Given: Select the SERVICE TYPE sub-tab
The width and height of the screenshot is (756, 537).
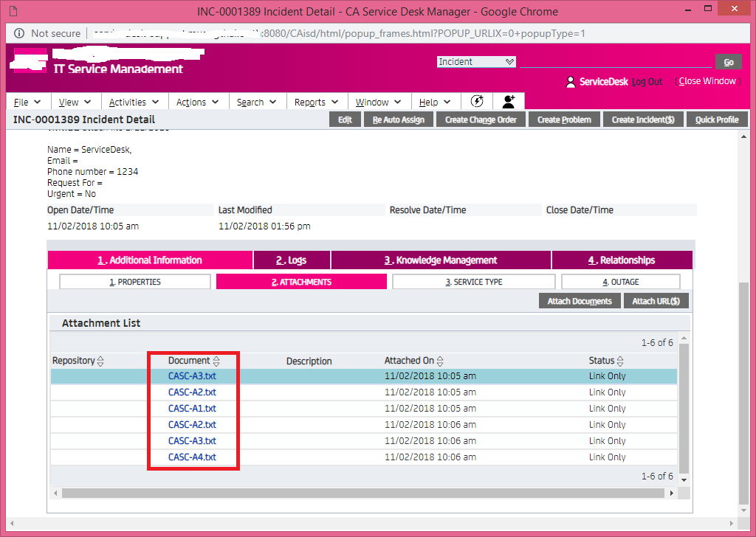Looking at the screenshot, I should pos(474,282).
